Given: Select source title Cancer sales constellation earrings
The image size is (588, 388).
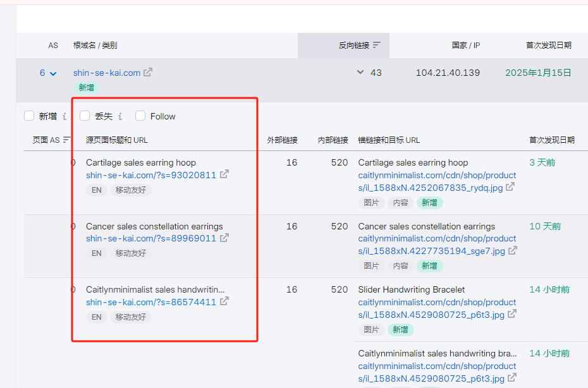Looking at the screenshot, I should pos(154,226).
